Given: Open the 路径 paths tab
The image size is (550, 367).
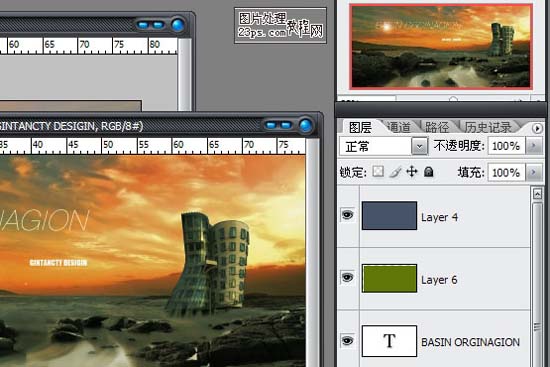Looking at the screenshot, I should point(437,127).
